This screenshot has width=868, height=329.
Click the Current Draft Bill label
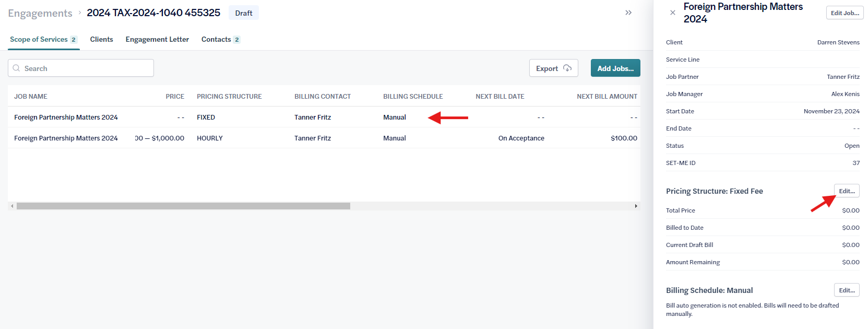[689, 245]
